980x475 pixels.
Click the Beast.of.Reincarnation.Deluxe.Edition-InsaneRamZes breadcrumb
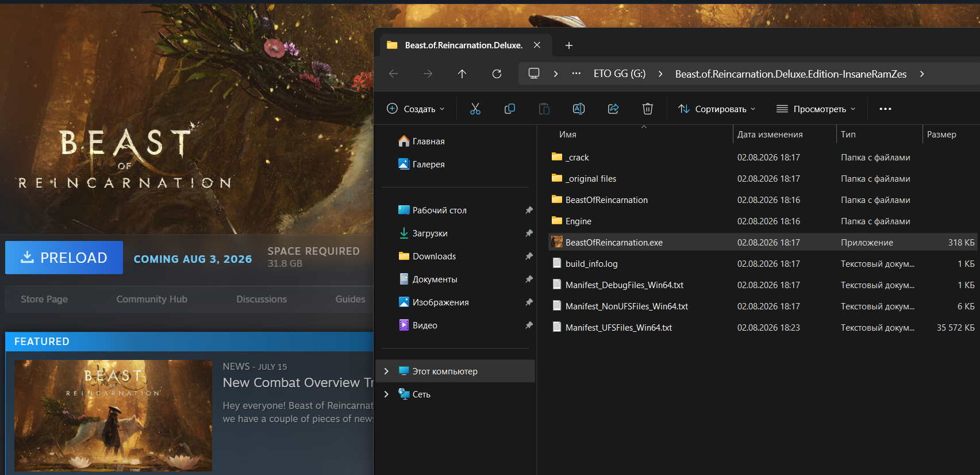(x=791, y=74)
